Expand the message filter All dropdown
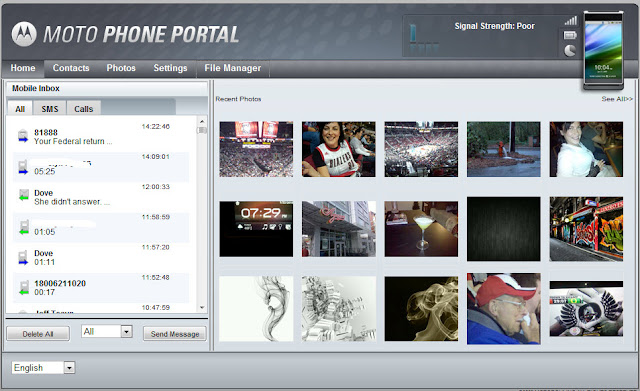 pos(127,331)
